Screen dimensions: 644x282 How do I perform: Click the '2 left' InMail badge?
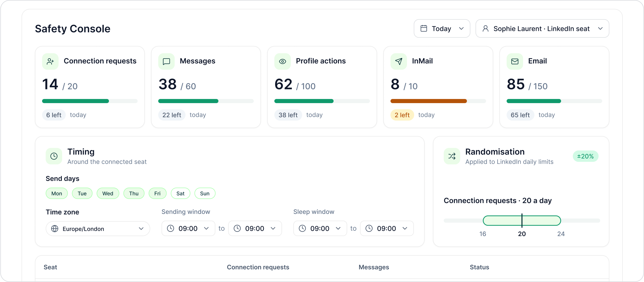coord(402,115)
